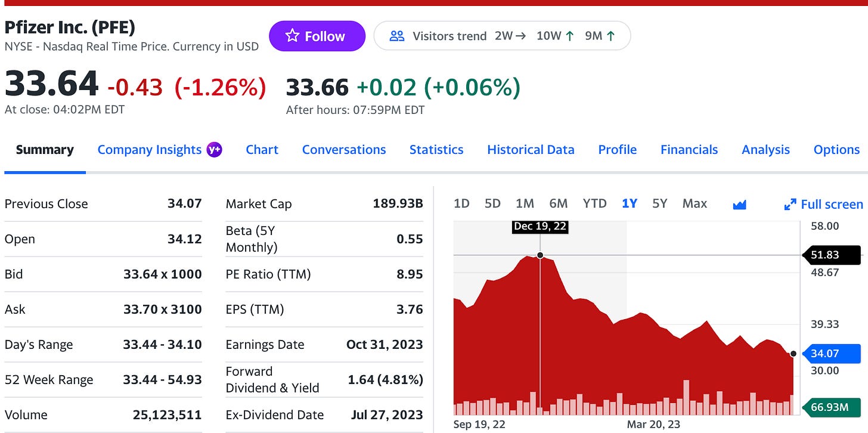Switch to the Summary tab
The image size is (868, 433).
[45, 150]
